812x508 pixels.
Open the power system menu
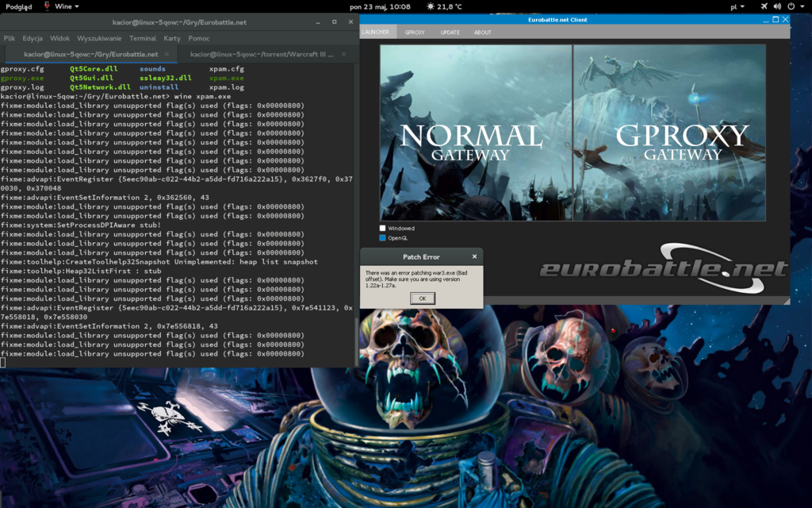(795, 6)
